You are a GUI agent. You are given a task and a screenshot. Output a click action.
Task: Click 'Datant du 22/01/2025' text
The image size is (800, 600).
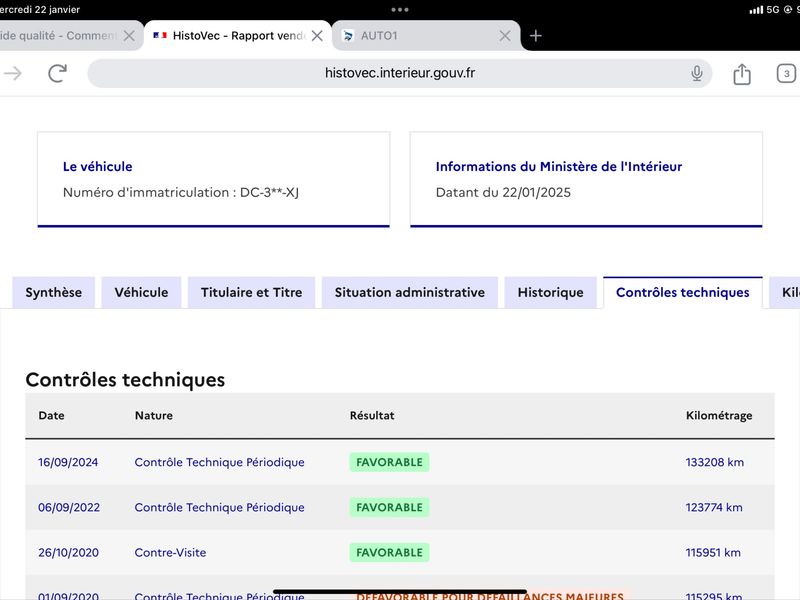click(x=503, y=192)
